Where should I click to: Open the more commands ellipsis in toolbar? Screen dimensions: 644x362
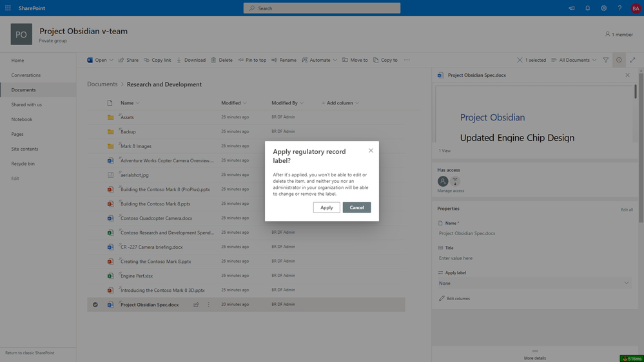(407, 60)
